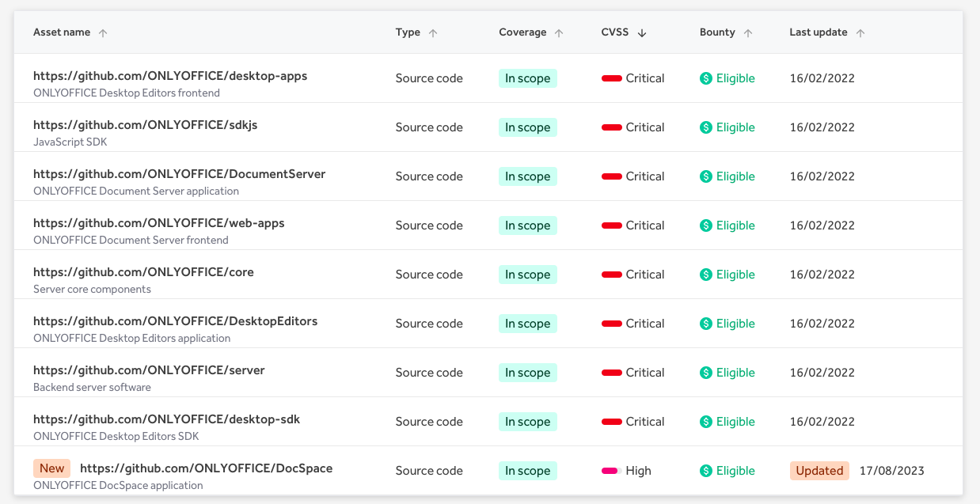Click the CVSS column header label
This screenshot has width=980, height=504.
point(615,32)
